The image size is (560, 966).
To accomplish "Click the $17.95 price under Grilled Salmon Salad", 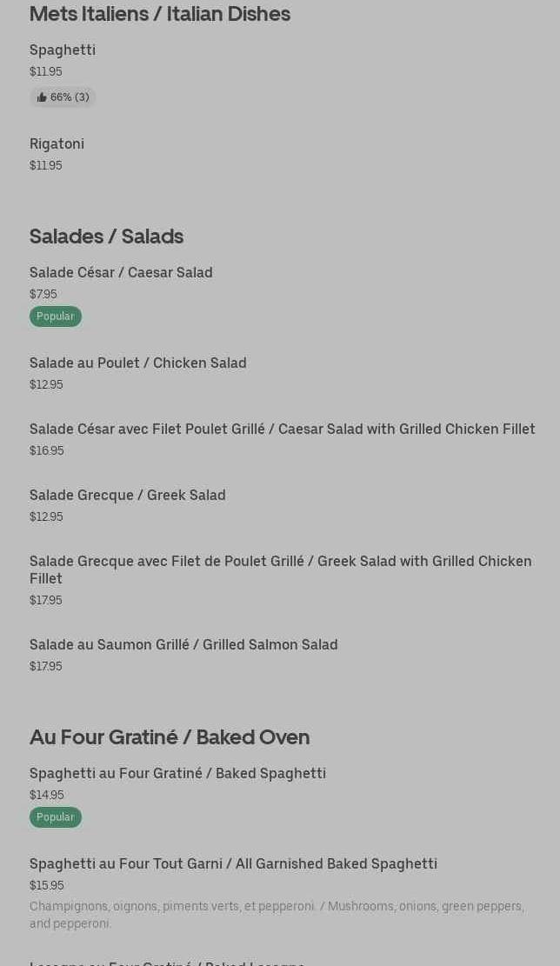I will click(x=46, y=666).
